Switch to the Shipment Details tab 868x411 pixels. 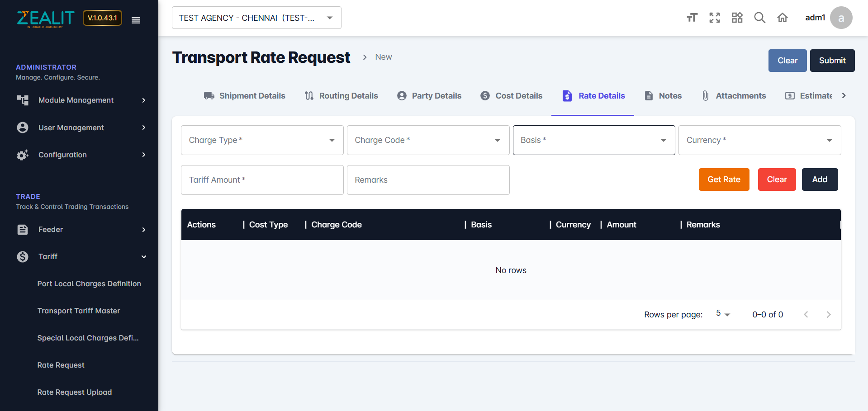245,96
